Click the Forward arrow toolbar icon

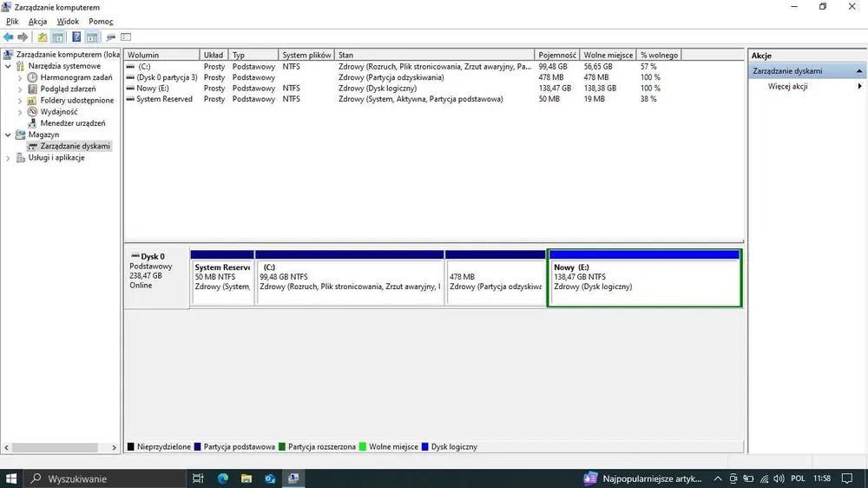(x=23, y=37)
